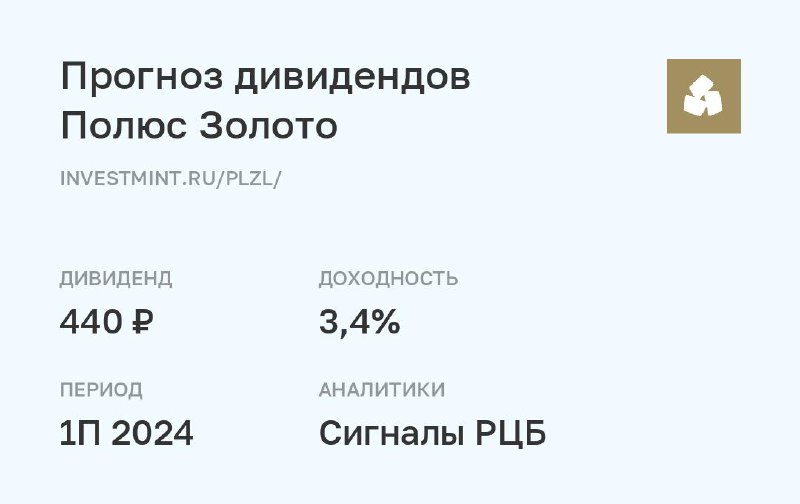This screenshot has width=800, height=504.
Task: Click the "РЦБ" text under analysts
Action: coord(509,434)
